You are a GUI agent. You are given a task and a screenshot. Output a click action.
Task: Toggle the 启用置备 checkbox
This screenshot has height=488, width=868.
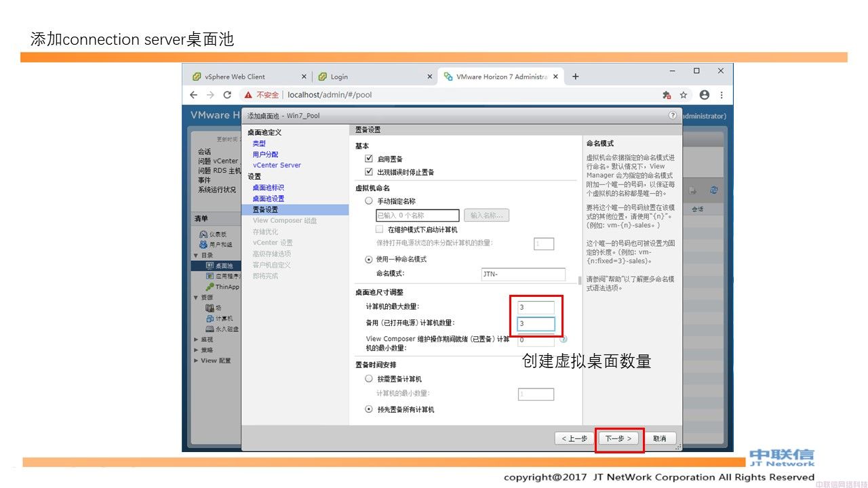pos(369,159)
